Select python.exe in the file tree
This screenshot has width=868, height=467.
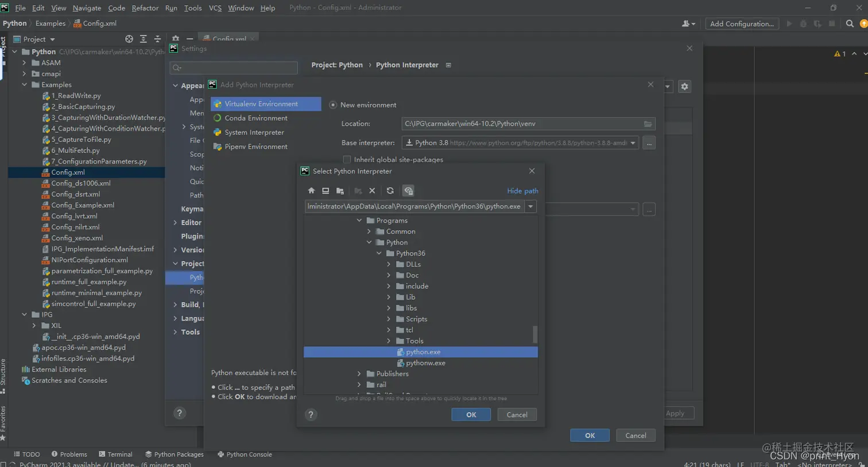[x=420, y=352]
